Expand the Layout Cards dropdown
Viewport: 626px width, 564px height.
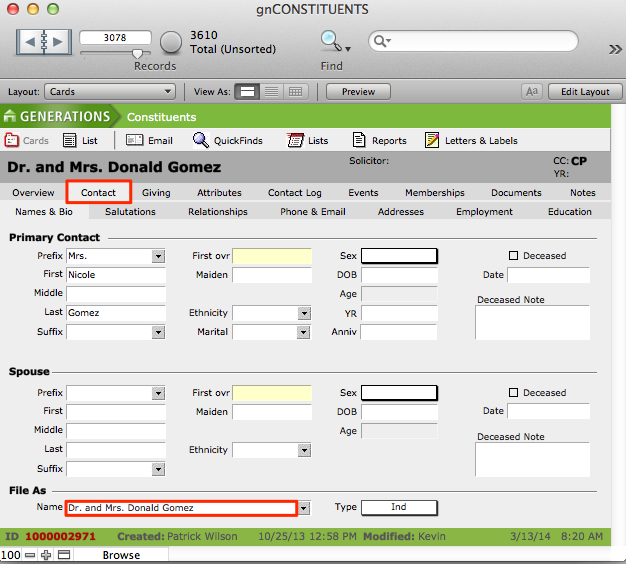point(112,92)
